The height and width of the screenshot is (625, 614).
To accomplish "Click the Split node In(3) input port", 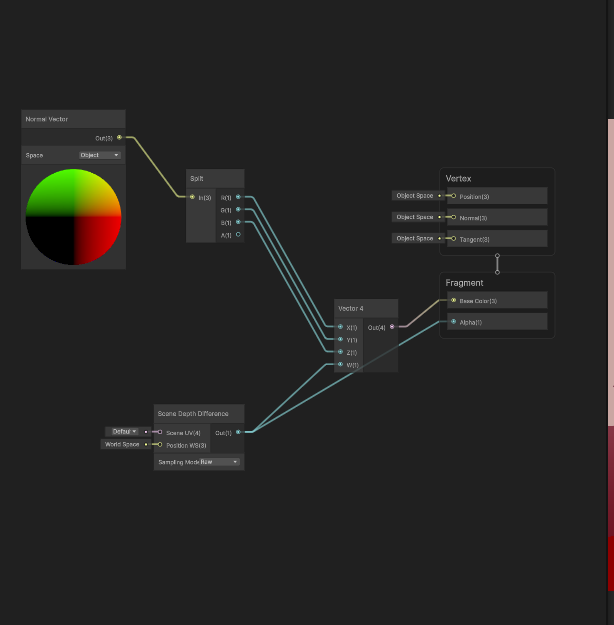I will tap(192, 197).
